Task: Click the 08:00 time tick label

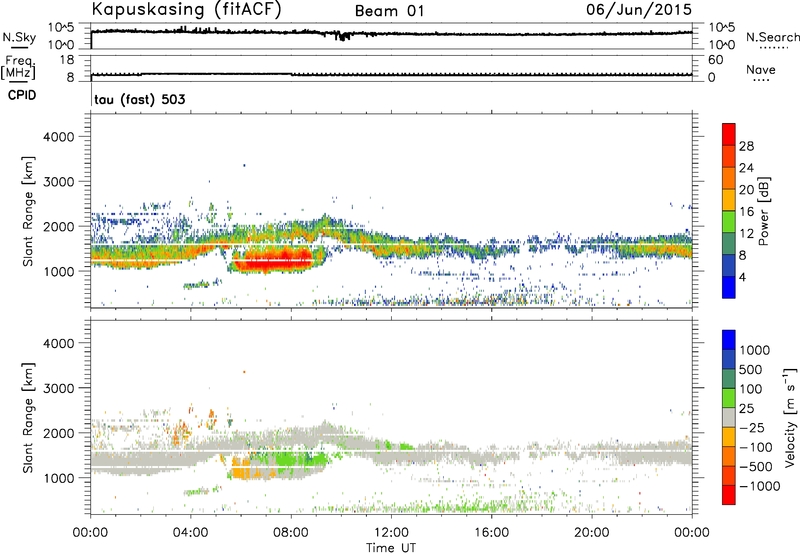Action: tap(291, 533)
